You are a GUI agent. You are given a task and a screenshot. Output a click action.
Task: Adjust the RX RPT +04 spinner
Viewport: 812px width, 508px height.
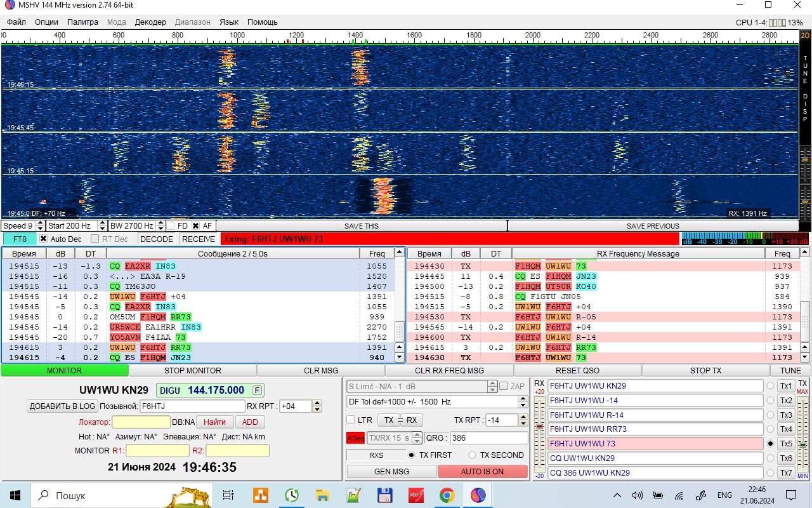pyautogui.click(x=317, y=406)
